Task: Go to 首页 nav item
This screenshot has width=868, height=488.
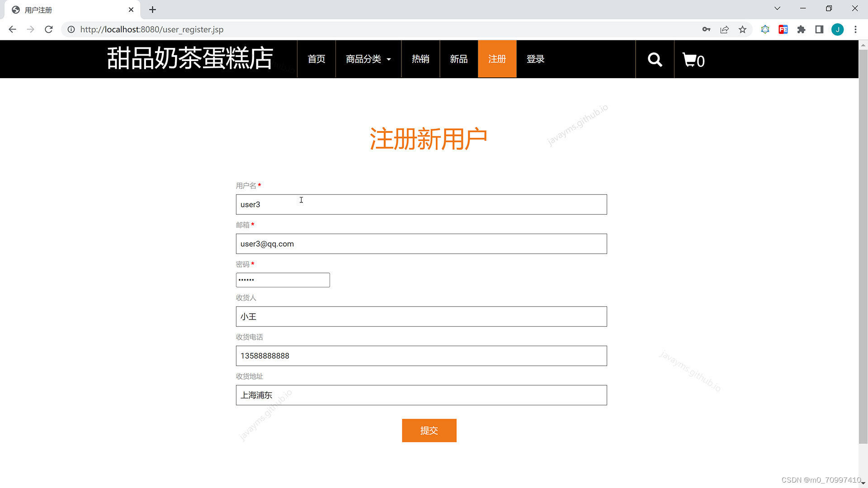Action: [316, 59]
